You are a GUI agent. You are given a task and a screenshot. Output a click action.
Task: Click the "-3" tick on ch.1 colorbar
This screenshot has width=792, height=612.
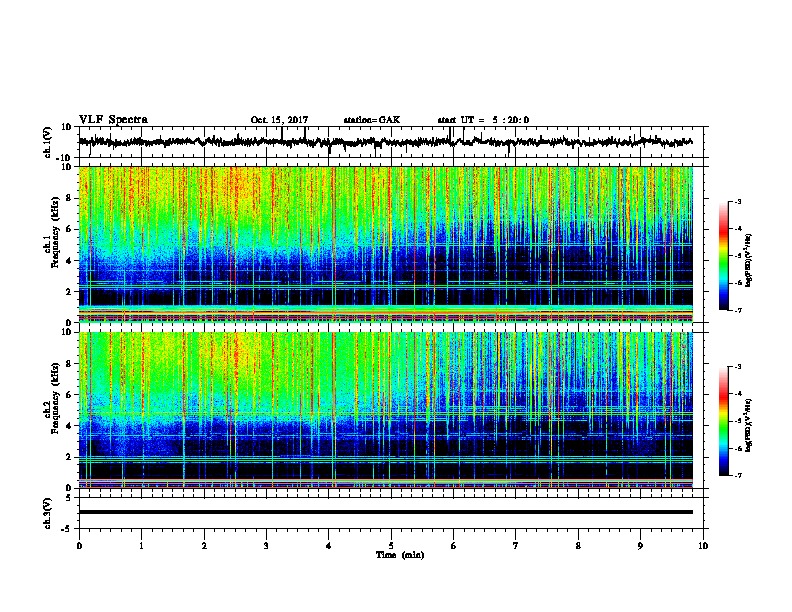click(737, 202)
